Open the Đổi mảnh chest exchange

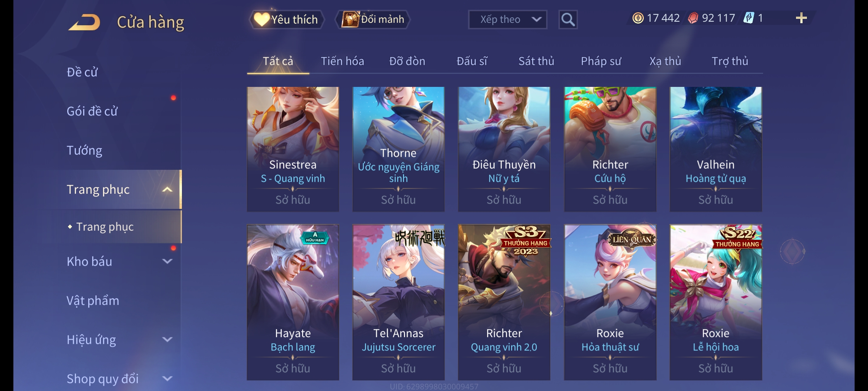click(373, 20)
